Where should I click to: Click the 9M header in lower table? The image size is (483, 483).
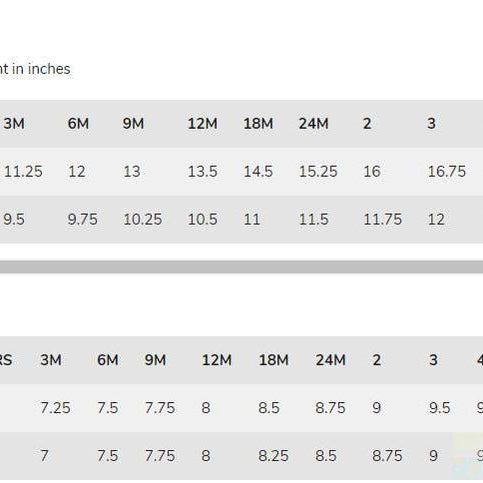click(155, 360)
